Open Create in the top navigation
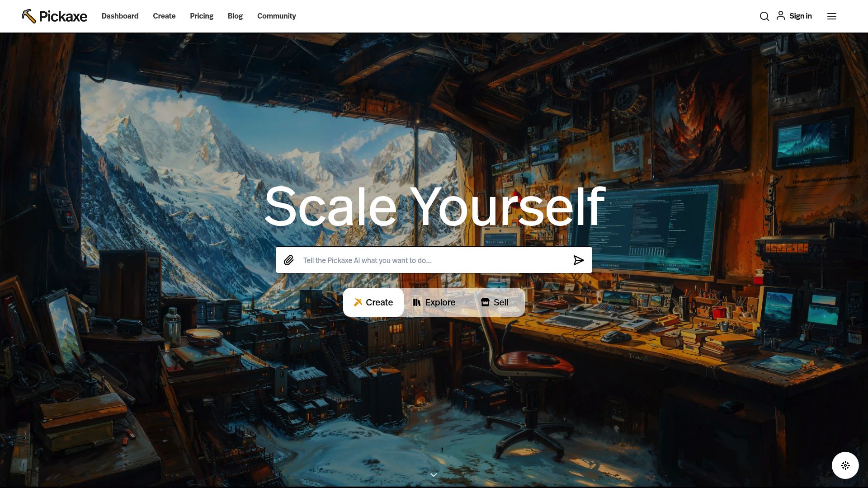 pyautogui.click(x=164, y=16)
